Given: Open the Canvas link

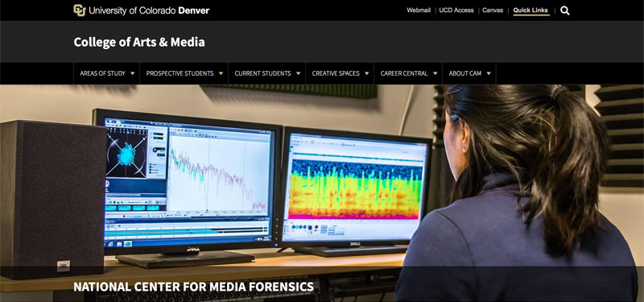Looking at the screenshot, I should (493, 10).
